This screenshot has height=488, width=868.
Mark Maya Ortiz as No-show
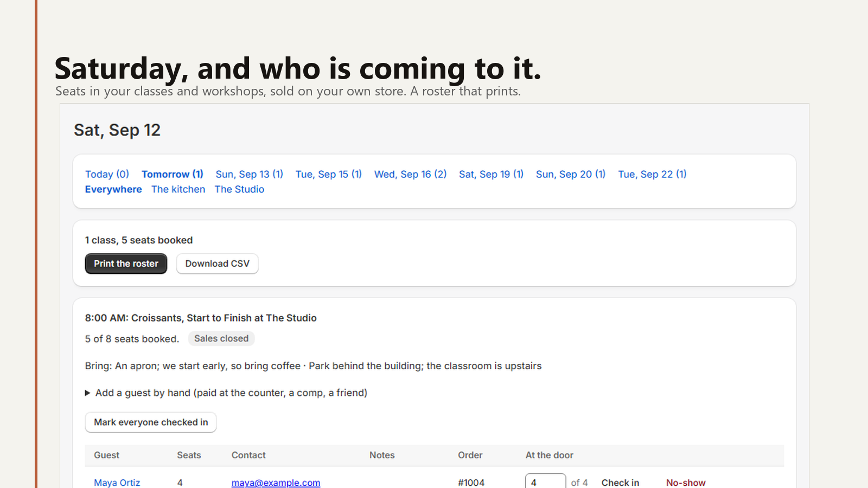(686, 483)
